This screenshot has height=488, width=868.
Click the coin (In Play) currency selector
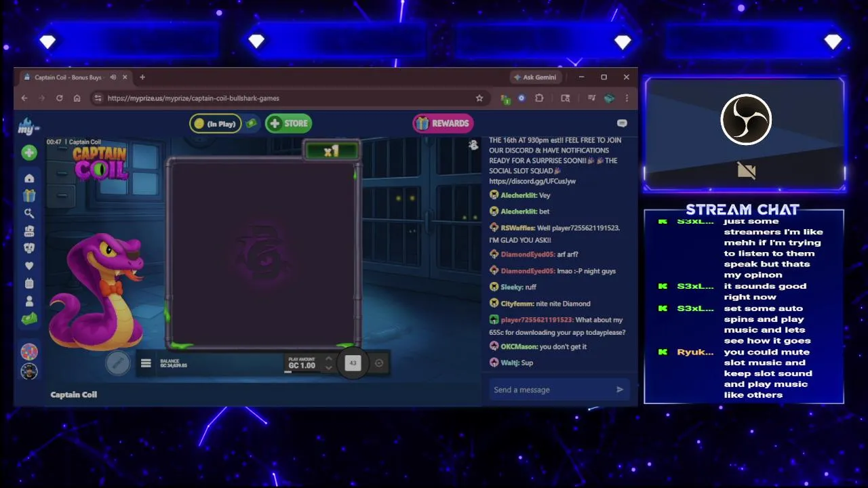coord(216,123)
